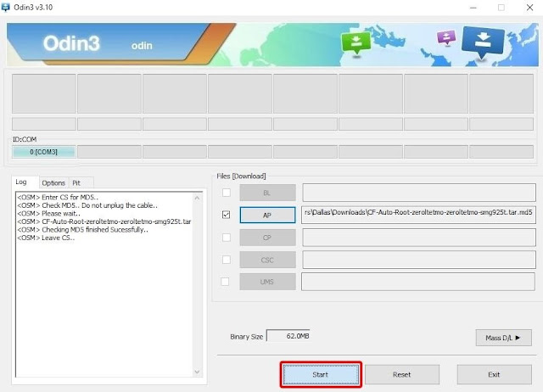This screenshot has height=392, width=543.
Task: Click the Reset button
Action: pos(402,374)
